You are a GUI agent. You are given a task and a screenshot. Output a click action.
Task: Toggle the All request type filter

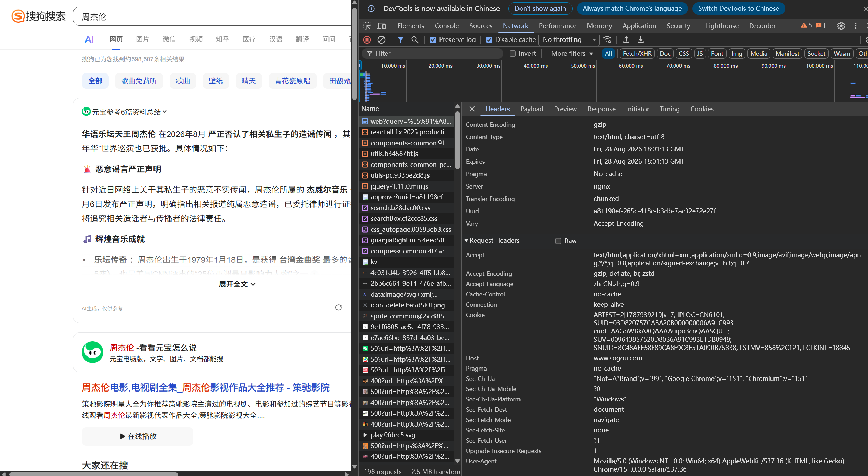pos(608,54)
